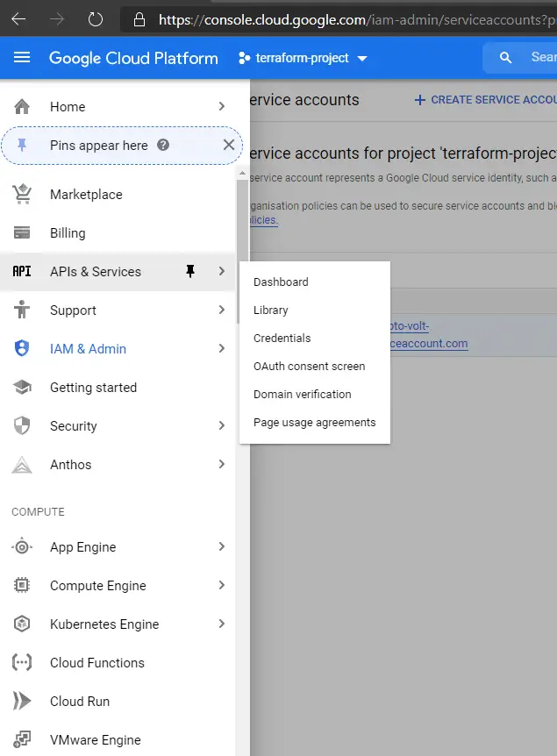Click the Billing card icon
557x756 pixels.
tap(22, 233)
